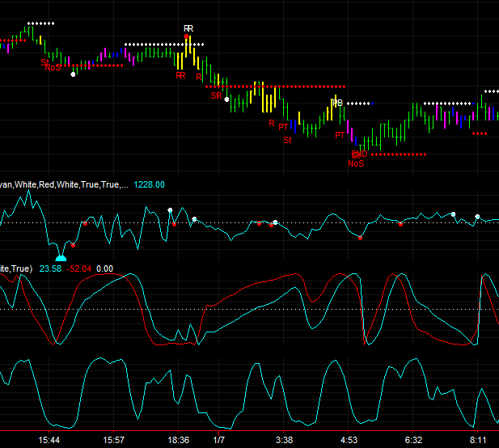Click the 15:44 time axis label

[49, 440]
